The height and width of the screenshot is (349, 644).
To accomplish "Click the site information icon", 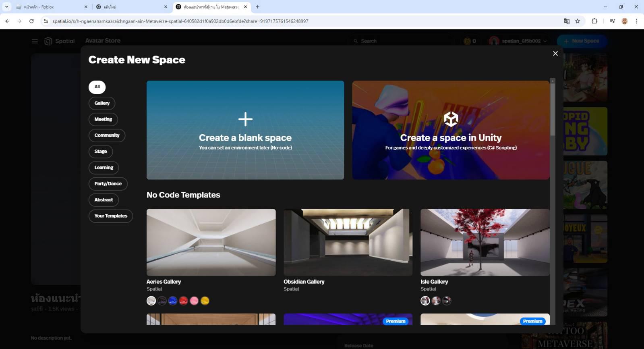I will (x=46, y=21).
